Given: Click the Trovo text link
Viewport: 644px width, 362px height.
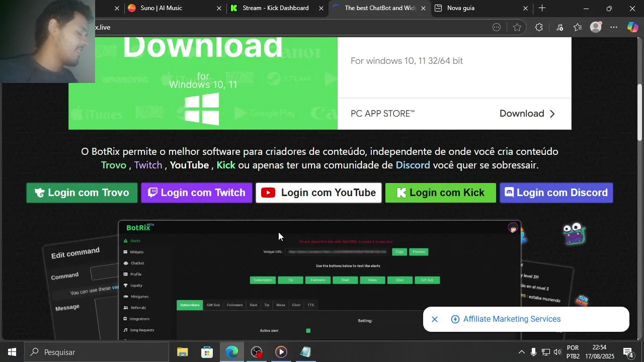Looking at the screenshot, I should click(114, 165).
